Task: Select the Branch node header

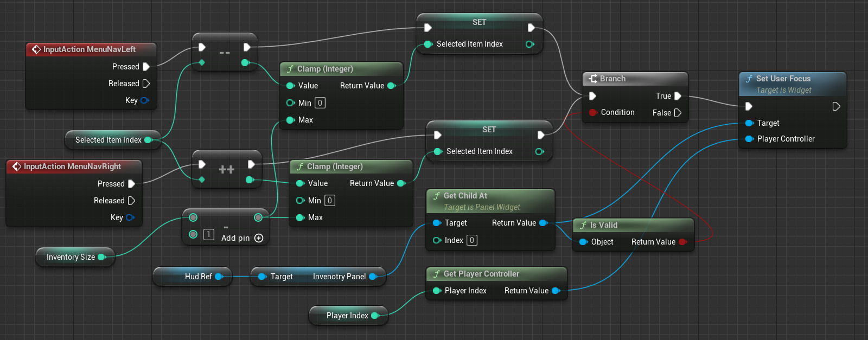Action: tap(635, 79)
